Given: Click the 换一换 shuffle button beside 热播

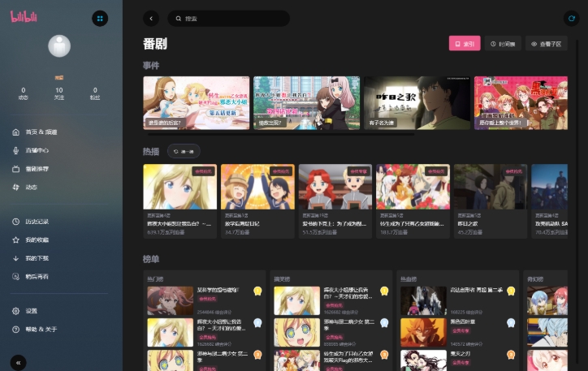Looking at the screenshot, I should coord(184,151).
